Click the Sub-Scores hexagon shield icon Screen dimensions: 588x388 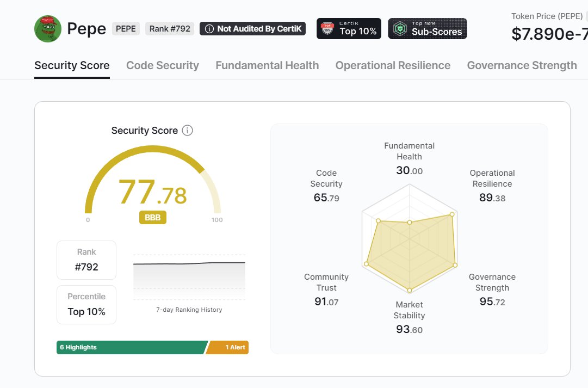(x=400, y=28)
